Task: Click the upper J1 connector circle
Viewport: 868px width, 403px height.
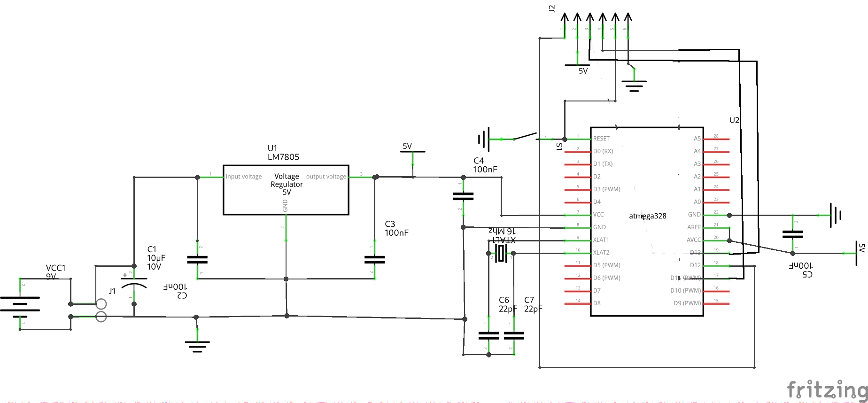Action: 101,304
